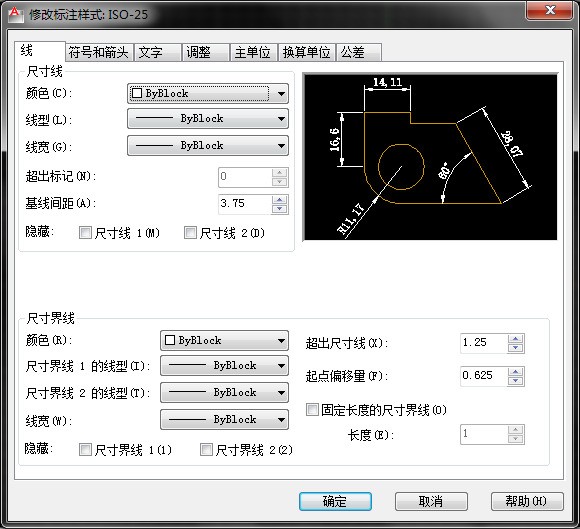Open the 尺寸线 颜色(C) color dropdown

pyautogui.click(x=208, y=93)
